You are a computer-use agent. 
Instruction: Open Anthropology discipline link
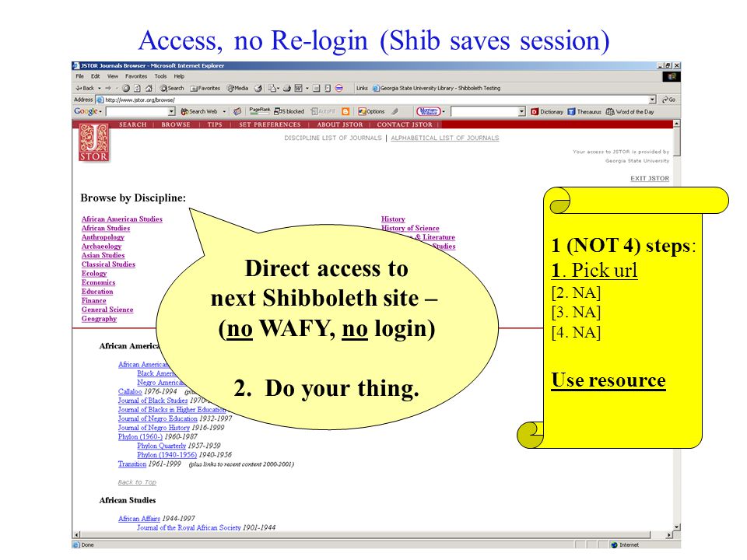tap(103, 237)
